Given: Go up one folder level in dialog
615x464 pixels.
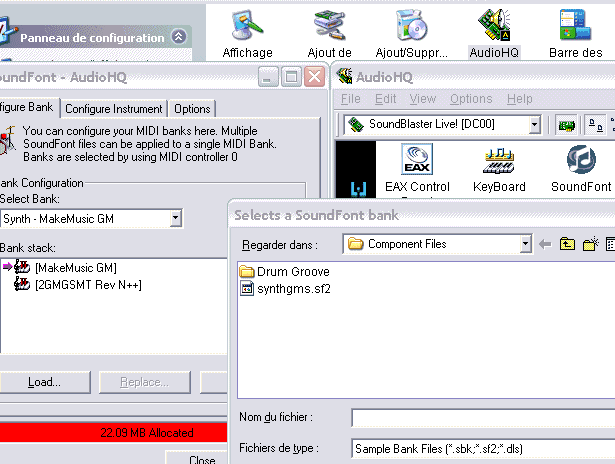Looking at the screenshot, I should click(x=567, y=244).
